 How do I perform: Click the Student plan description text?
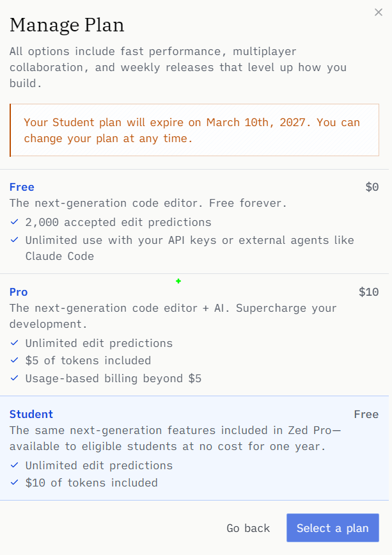pos(175,438)
